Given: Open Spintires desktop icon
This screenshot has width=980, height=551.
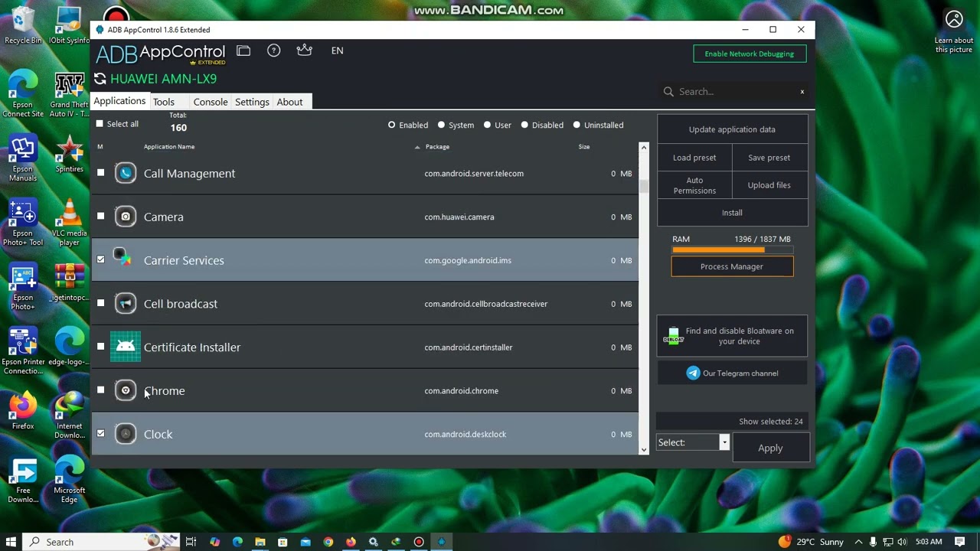Looking at the screenshot, I should [x=70, y=154].
